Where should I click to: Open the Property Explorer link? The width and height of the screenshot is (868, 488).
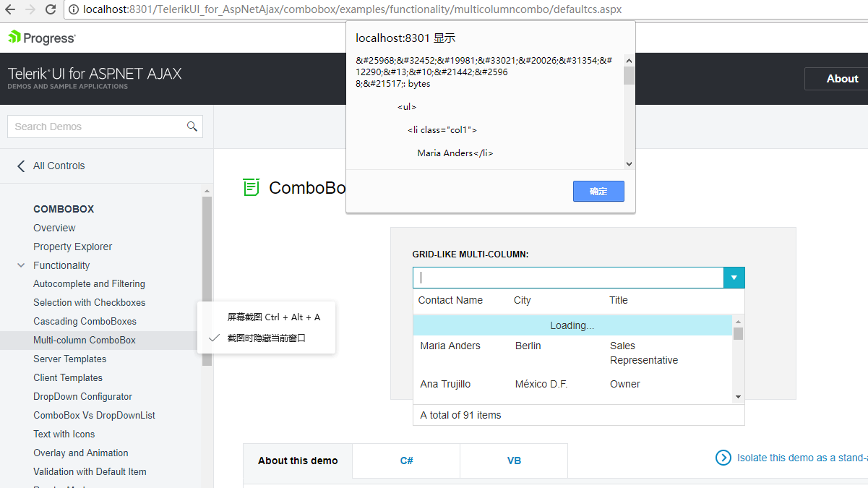click(x=72, y=247)
